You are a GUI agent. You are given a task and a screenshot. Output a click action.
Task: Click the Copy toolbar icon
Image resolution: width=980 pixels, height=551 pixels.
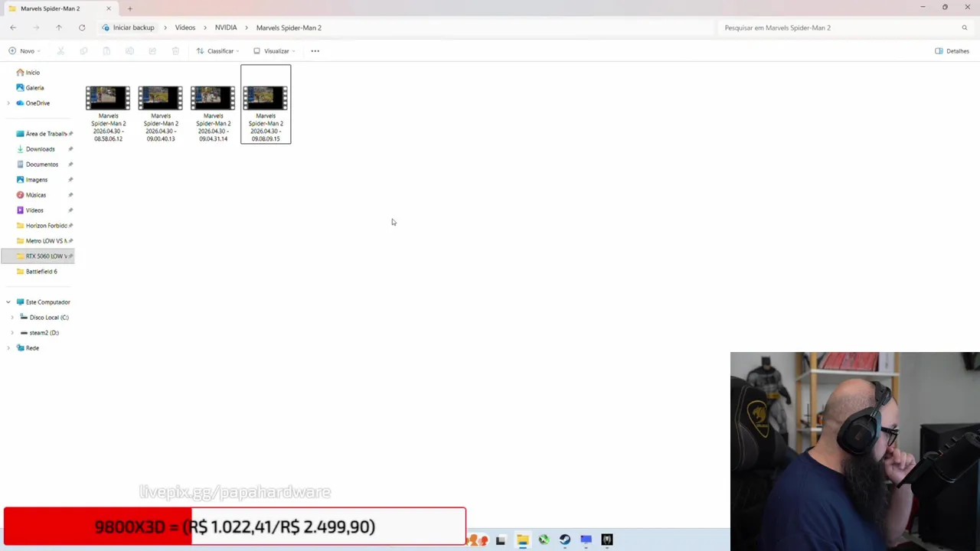(x=83, y=51)
